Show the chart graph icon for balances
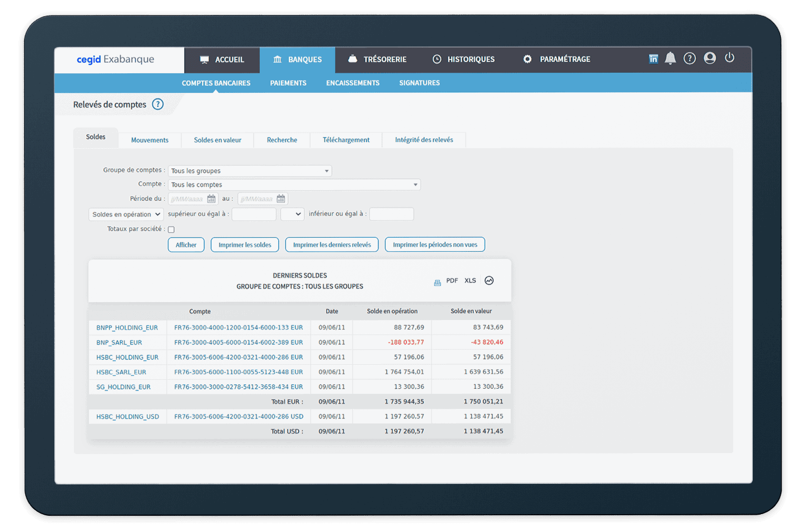This screenshot has width=806, height=532. [x=489, y=281]
